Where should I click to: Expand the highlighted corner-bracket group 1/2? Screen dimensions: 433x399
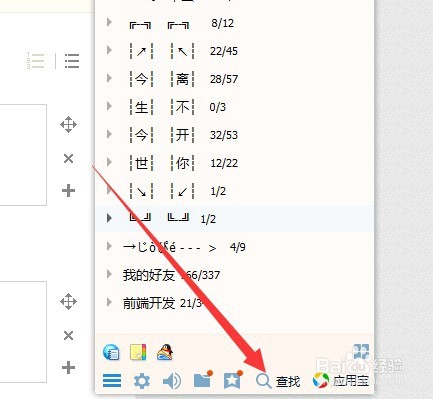[109, 218]
